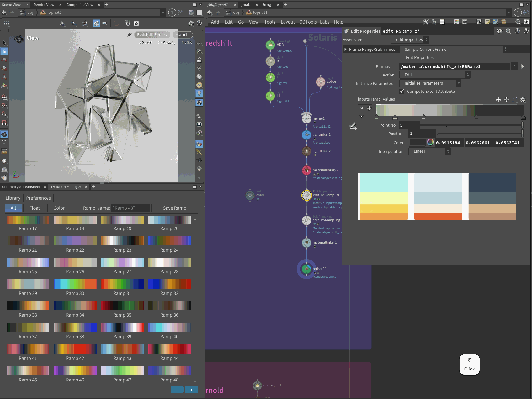Viewport: 532px width, 399px height.
Task: Open the Layout menu
Action: pyautogui.click(x=288, y=22)
